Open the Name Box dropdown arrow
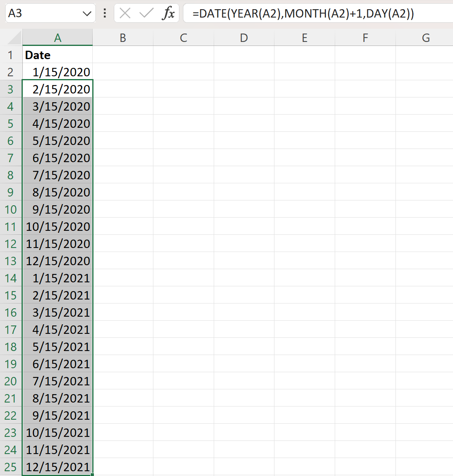Viewport: 453px width, 476px height. pos(87,13)
